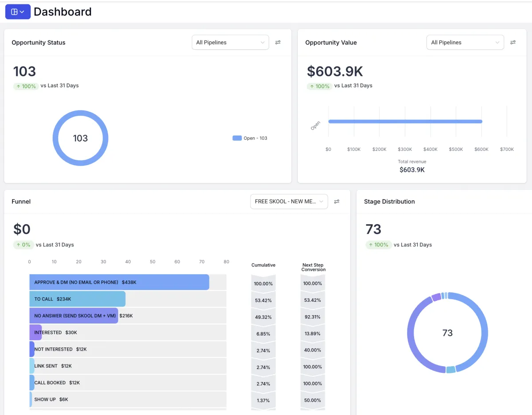Click the CALL BOOKED $12K funnel row
Viewport: 532px width, 415px height.
128,383
